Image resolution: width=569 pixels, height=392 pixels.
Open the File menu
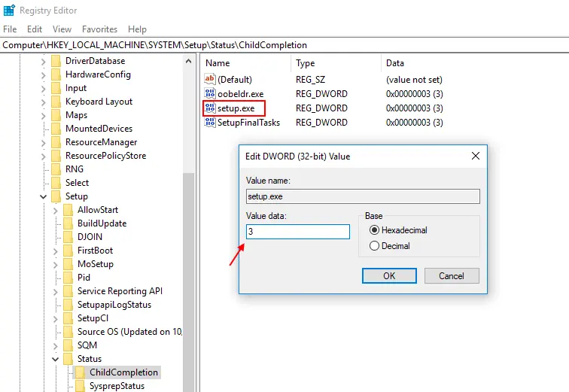pos(10,29)
